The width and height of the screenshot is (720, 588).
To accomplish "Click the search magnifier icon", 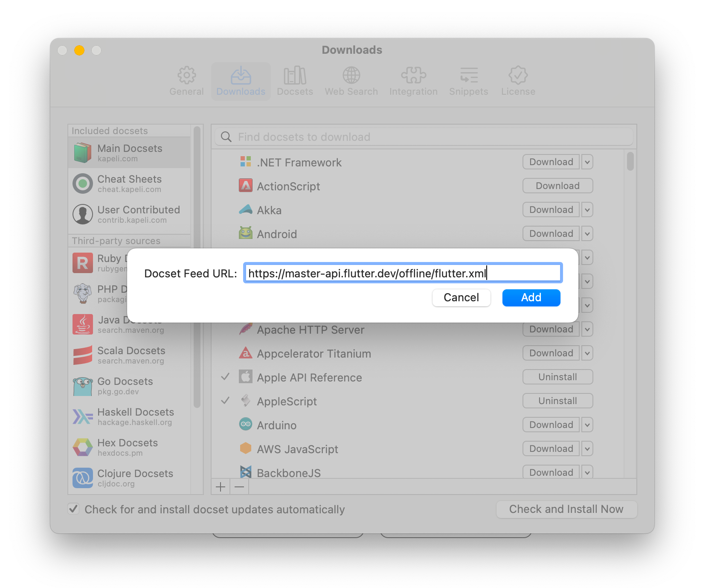I will (226, 137).
